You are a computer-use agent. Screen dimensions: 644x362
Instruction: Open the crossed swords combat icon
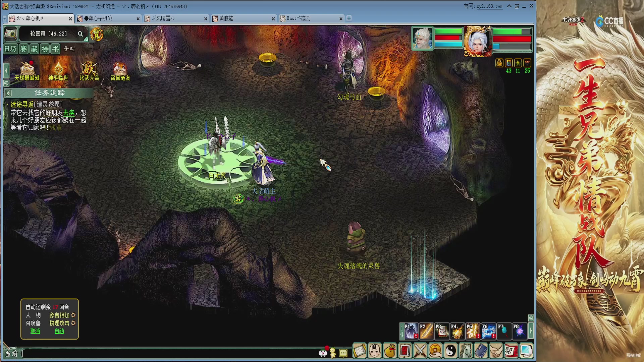[420, 351]
